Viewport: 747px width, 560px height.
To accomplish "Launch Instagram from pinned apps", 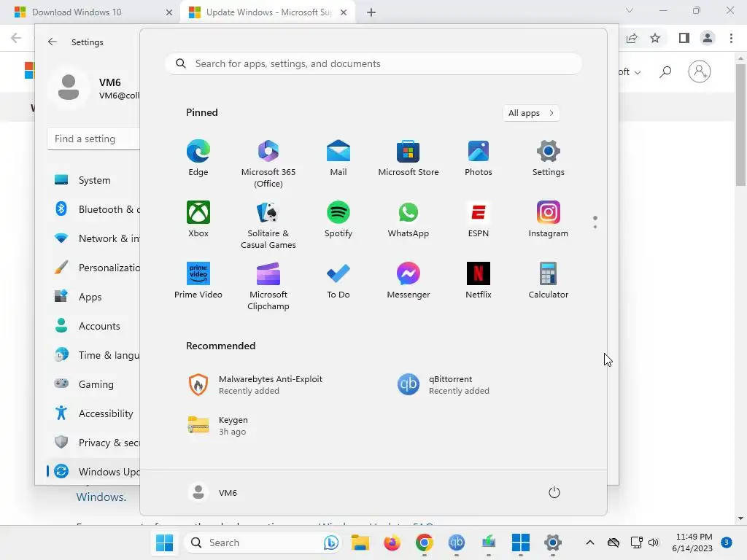I will click(x=549, y=219).
